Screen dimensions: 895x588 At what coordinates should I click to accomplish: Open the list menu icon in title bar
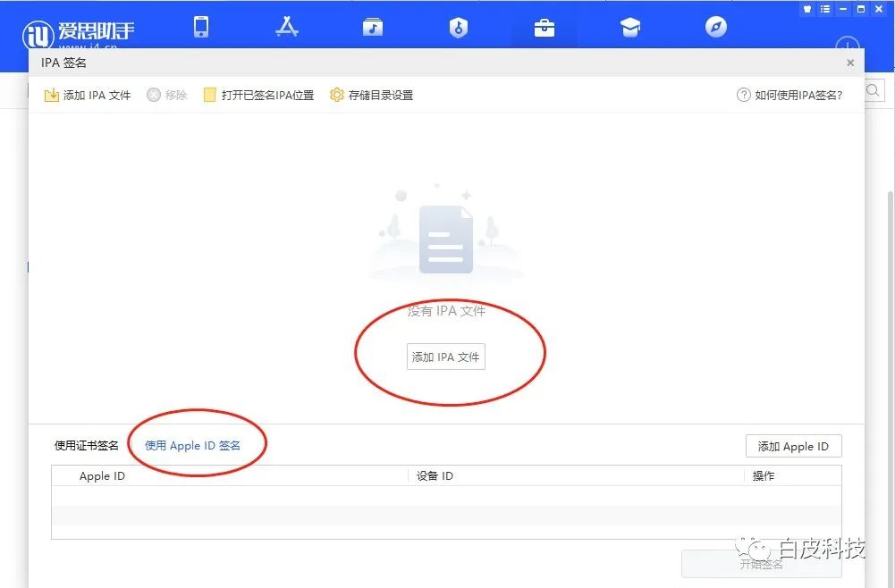tap(824, 9)
